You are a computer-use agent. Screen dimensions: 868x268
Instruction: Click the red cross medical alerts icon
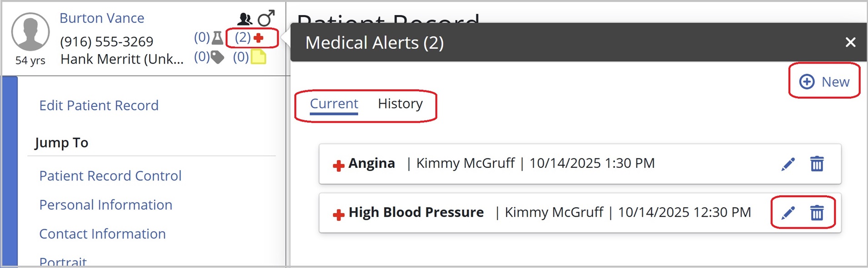pyautogui.click(x=258, y=38)
